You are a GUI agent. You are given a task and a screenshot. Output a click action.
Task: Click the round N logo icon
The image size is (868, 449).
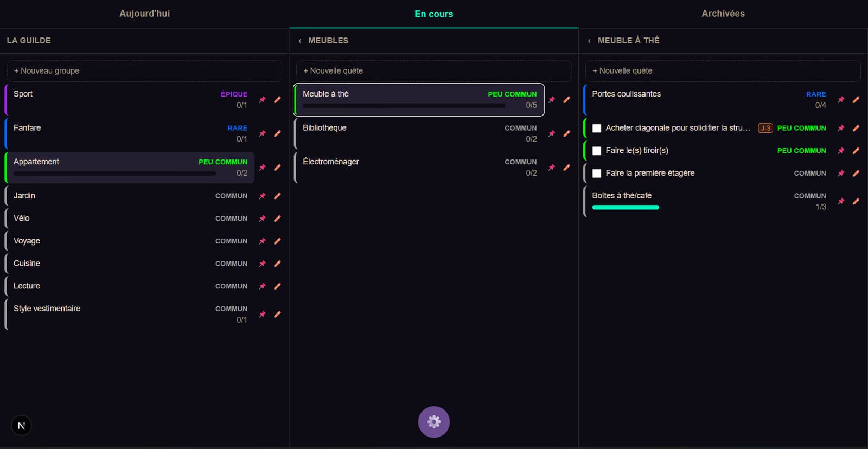pos(21,426)
